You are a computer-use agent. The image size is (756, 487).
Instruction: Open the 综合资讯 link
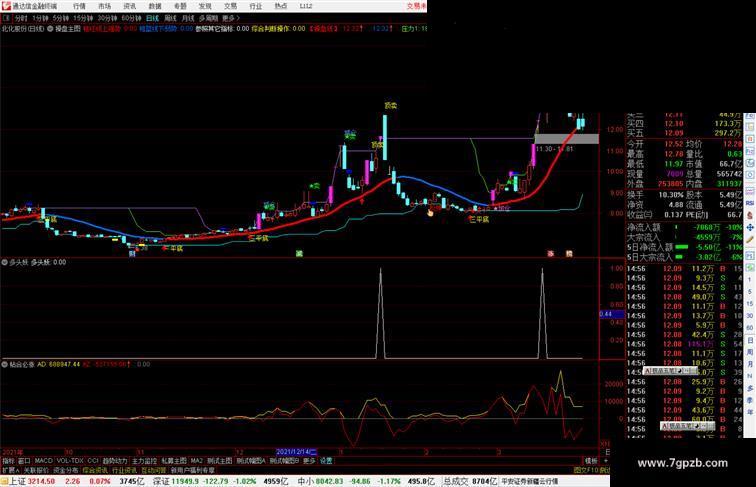click(x=95, y=470)
